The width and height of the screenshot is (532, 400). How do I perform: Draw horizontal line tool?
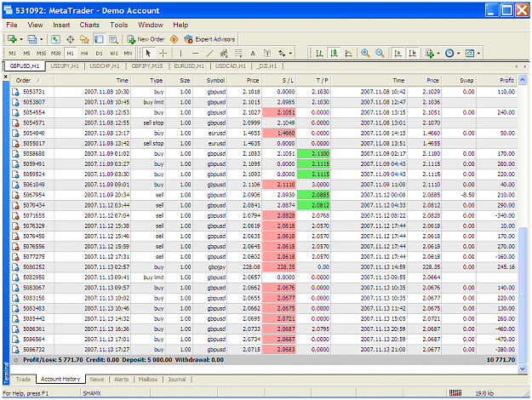195,54
